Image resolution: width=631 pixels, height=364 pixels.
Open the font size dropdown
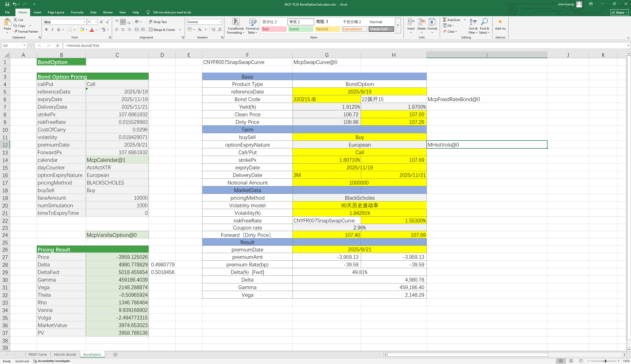(96, 22)
